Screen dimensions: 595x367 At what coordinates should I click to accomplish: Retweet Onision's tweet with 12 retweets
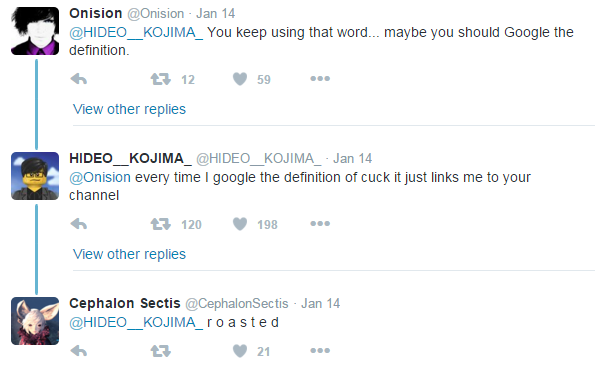[161, 79]
